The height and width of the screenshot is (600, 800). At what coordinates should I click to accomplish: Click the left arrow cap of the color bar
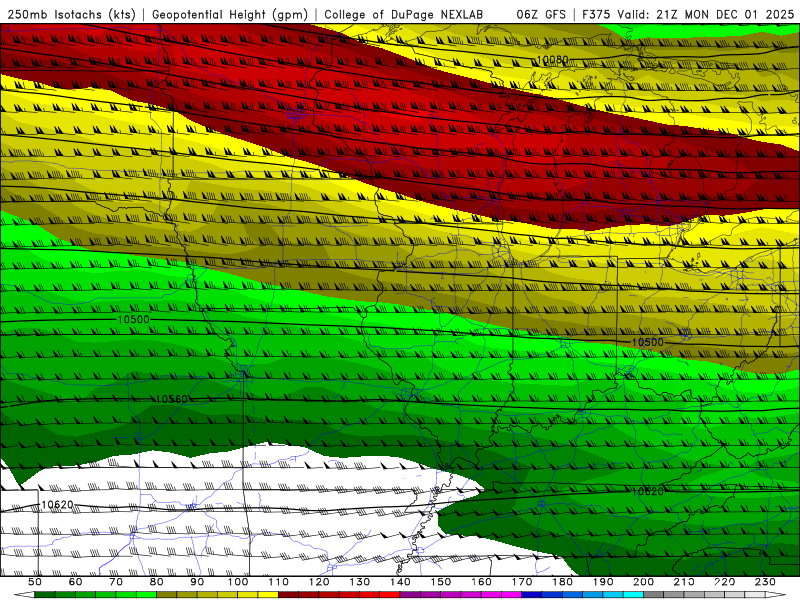(24, 594)
